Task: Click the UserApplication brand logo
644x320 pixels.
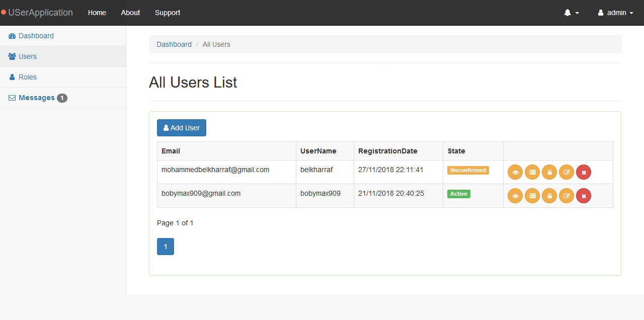Action: pyautogui.click(x=40, y=13)
